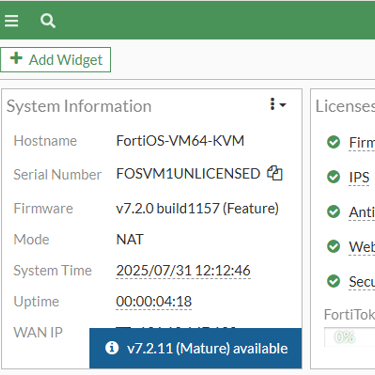Click green check icon beside Web Filtering

point(333,247)
